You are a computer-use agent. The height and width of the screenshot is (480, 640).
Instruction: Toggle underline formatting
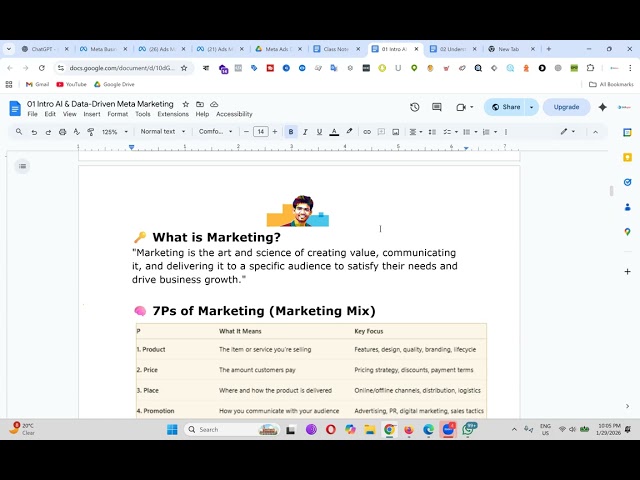tap(319, 131)
